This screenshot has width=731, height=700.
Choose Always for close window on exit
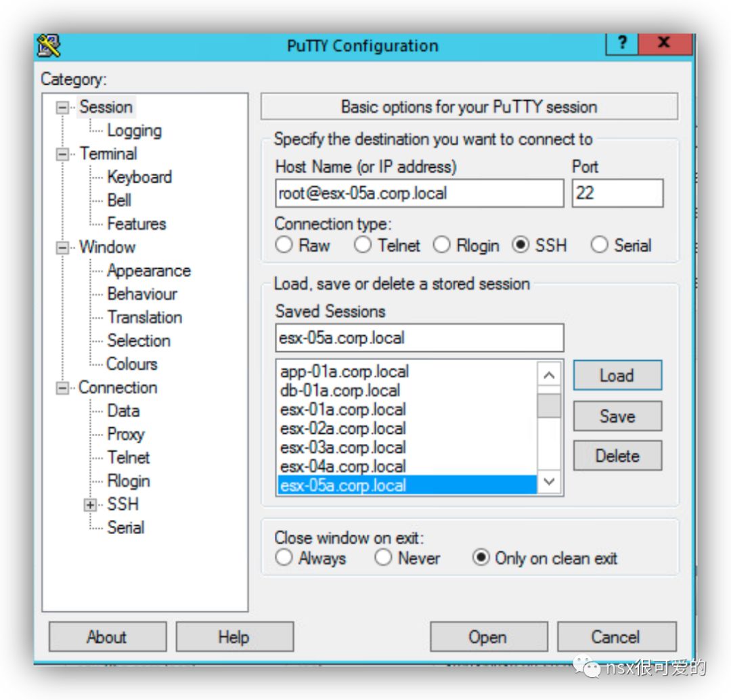pyautogui.click(x=284, y=557)
